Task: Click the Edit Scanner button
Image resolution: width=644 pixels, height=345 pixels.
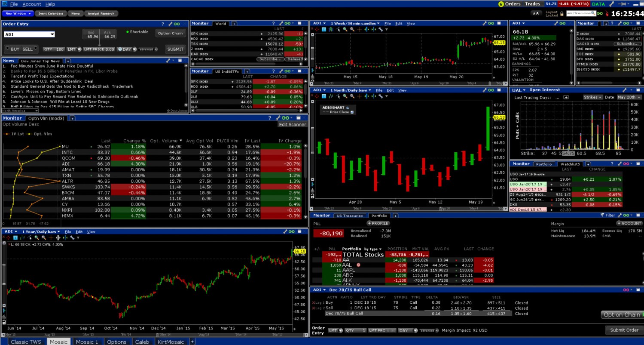Action: 292,125
